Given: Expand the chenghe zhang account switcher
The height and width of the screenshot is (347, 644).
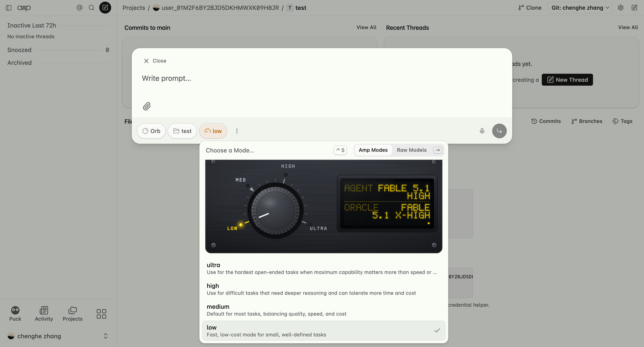Looking at the screenshot, I should pyautogui.click(x=58, y=336).
